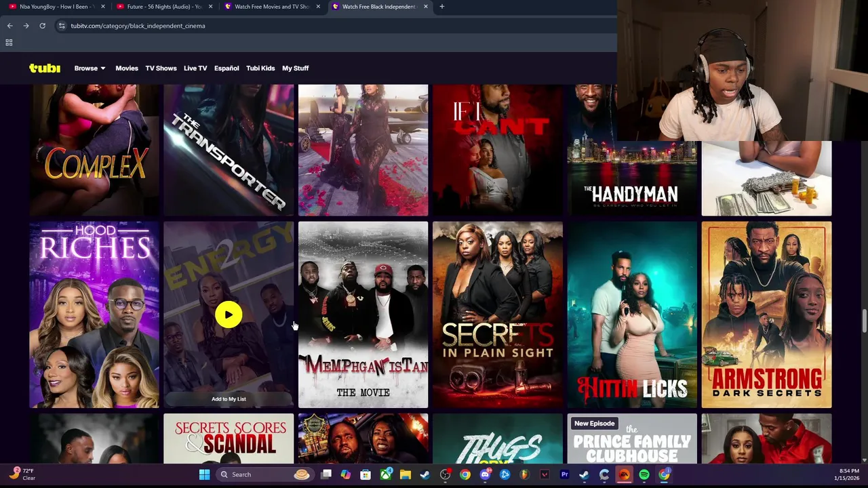
Task: Click the Tubi logo
Action: tap(45, 68)
